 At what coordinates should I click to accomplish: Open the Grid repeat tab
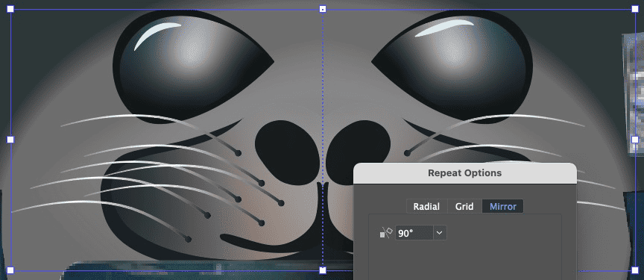[464, 206]
